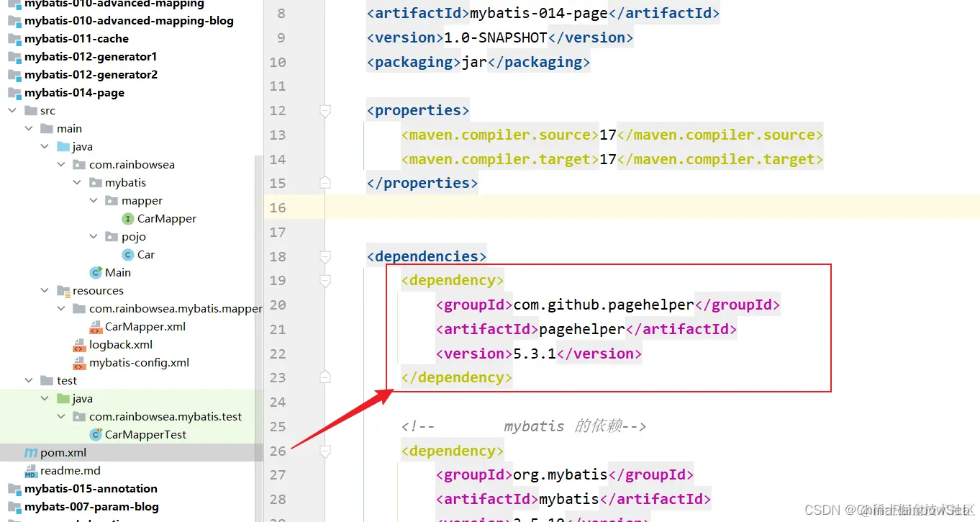Place cursor on empty highlighted line 16
This screenshot has height=522, width=980.
(x=652, y=208)
